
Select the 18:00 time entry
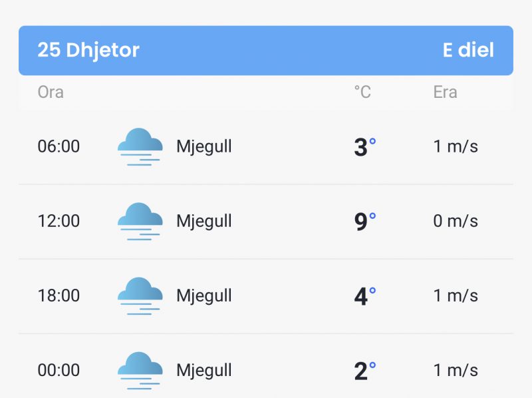[x=59, y=296]
